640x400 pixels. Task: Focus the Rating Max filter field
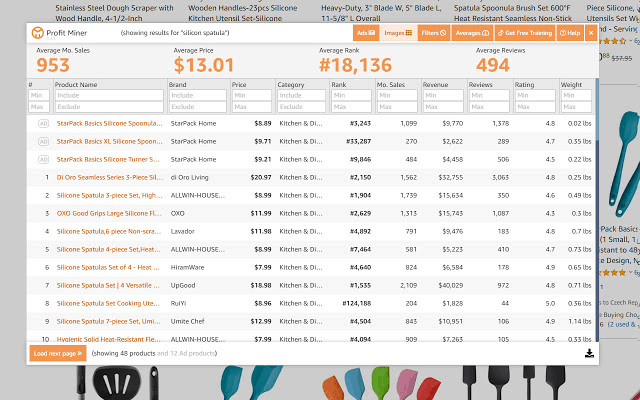click(x=535, y=107)
